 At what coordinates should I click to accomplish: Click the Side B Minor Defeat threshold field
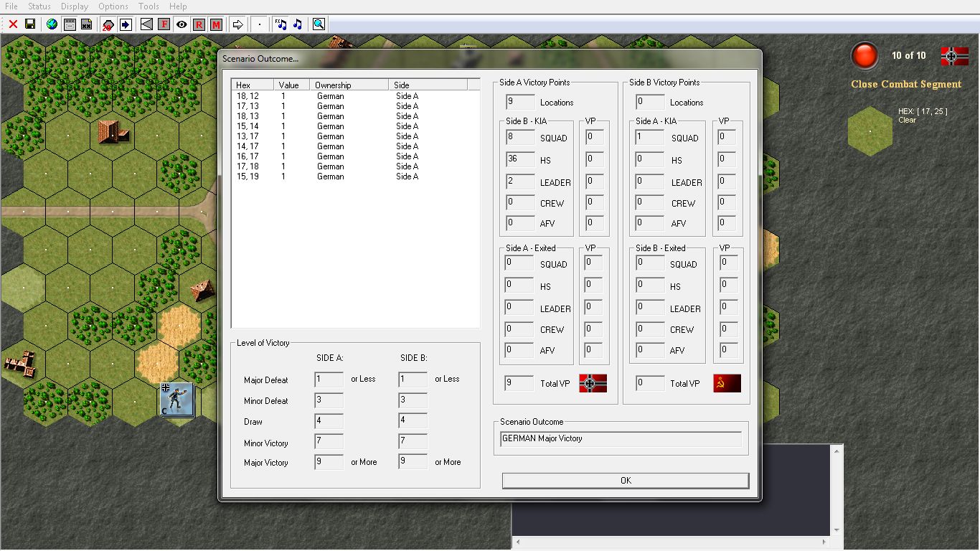pyautogui.click(x=413, y=400)
